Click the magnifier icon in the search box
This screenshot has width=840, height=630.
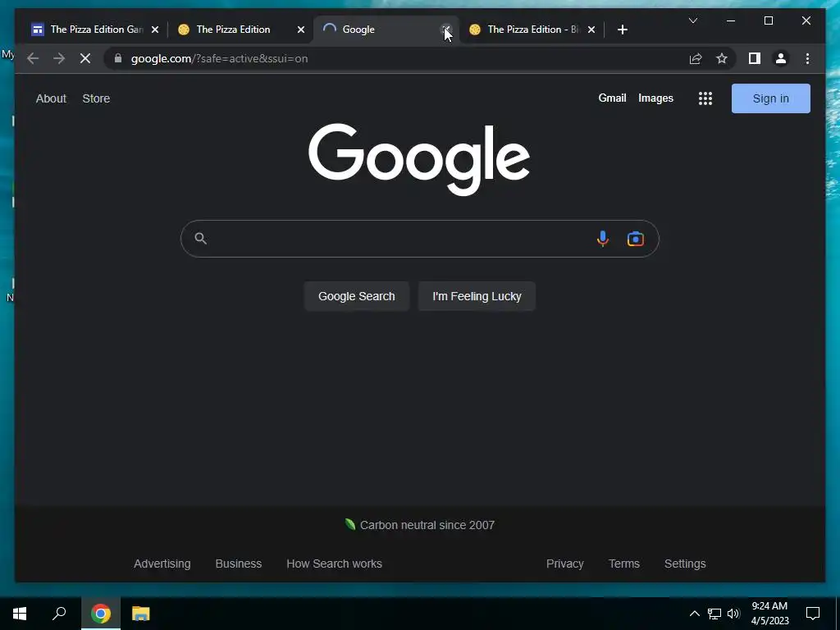[200, 239]
